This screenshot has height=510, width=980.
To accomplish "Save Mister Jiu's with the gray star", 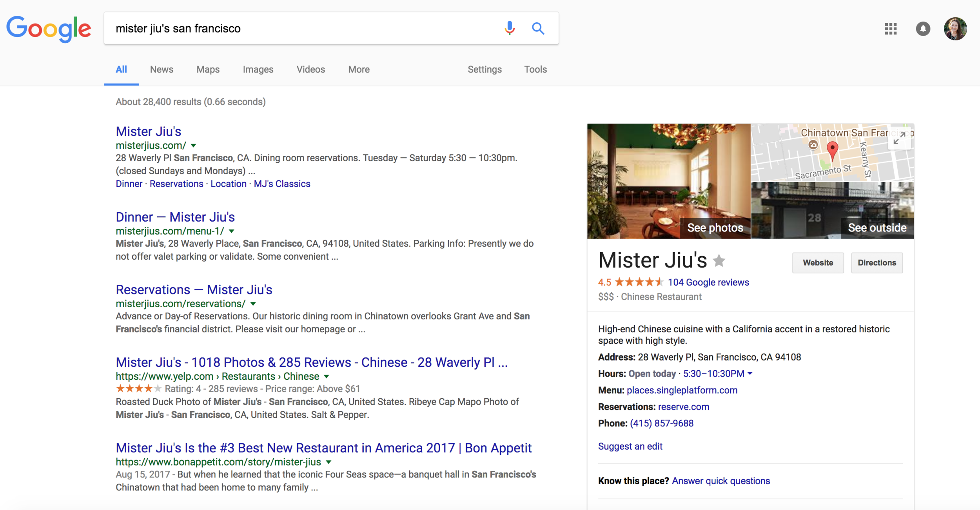I will [x=719, y=260].
